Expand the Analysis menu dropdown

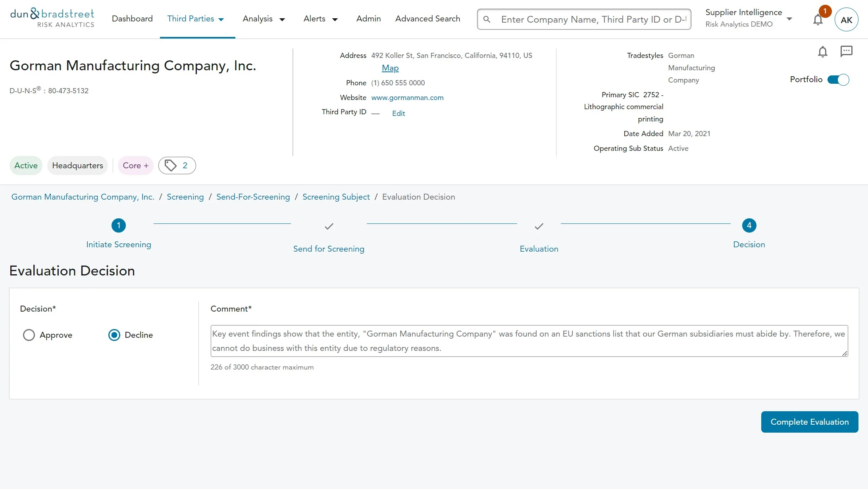264,19
